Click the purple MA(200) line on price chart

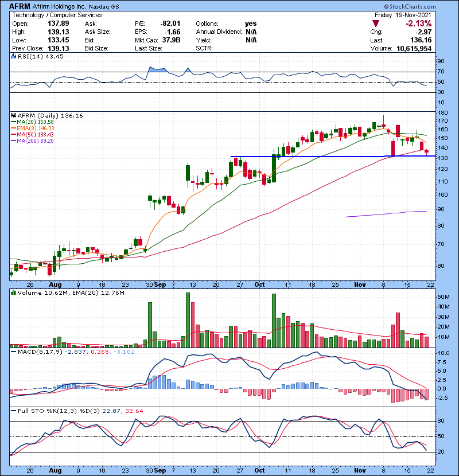386,214
